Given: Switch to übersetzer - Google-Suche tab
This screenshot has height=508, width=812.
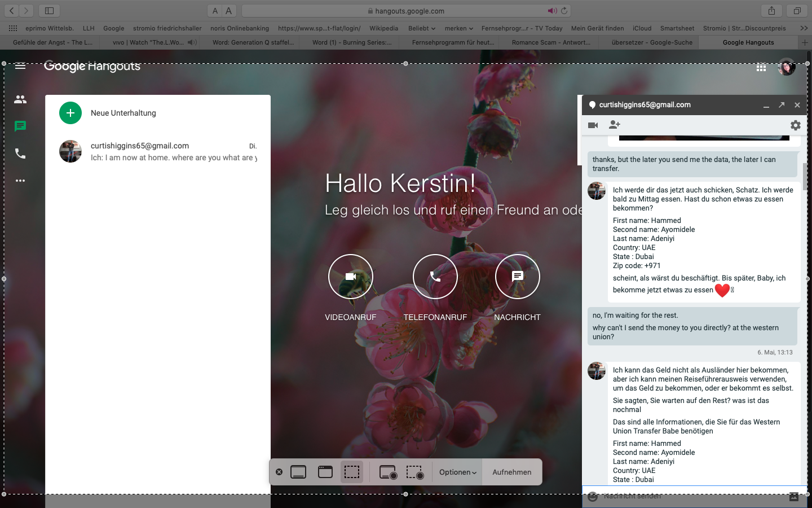Looking at the screenshot, I should 652,42.
